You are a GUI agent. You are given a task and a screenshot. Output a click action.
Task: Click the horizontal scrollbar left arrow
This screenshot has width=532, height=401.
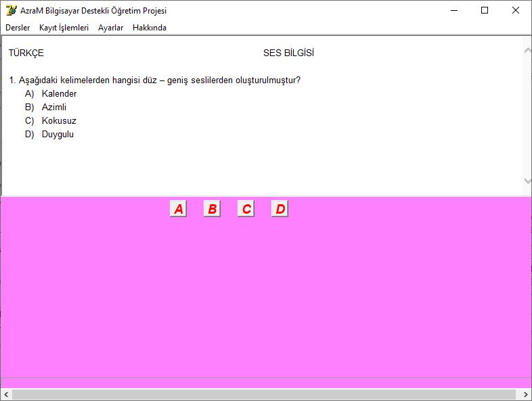click(6, 394)
